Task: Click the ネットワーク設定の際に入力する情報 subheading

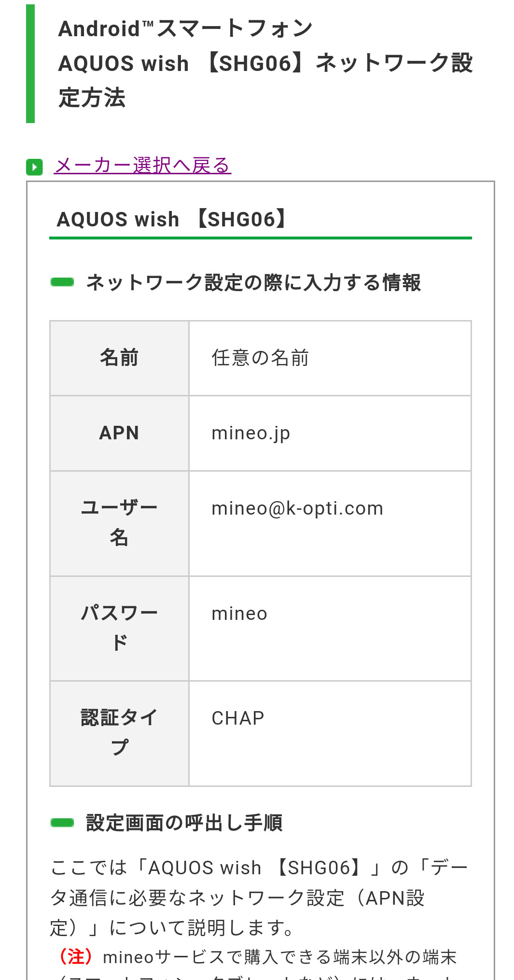Action: point(253,283)
